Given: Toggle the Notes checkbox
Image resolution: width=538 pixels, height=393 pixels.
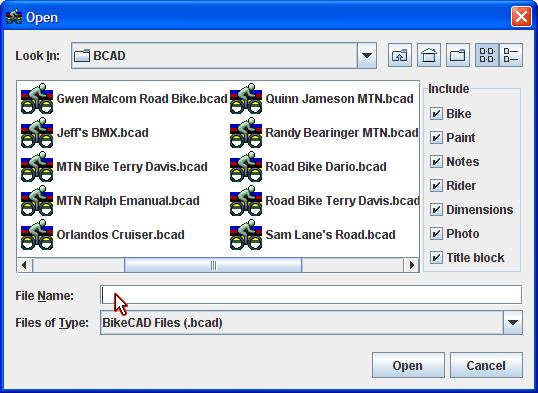Looking at the screenshot, I should (x=436, y=162).
